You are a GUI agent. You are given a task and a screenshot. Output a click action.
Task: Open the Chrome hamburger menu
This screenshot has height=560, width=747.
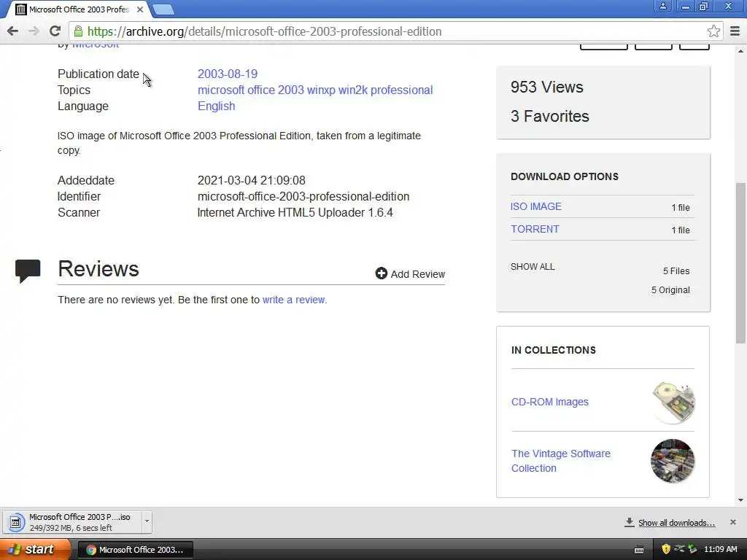(735, 31)
